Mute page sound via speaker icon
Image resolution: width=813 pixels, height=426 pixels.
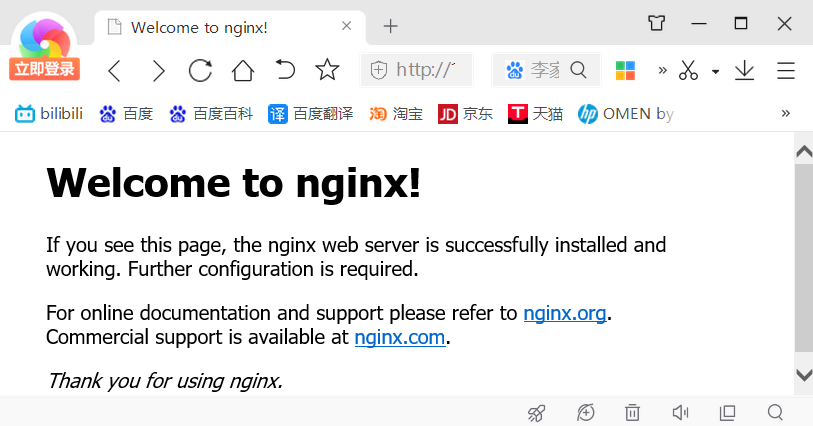click(680, 413)
